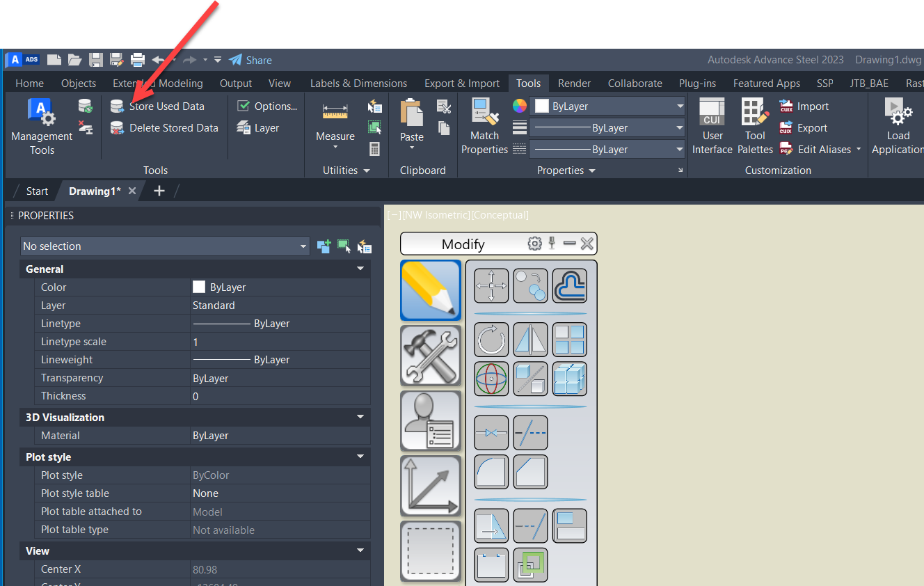Click the Load Application icon
The width and height of the screenshot is (924, 586).
[898, 111]
